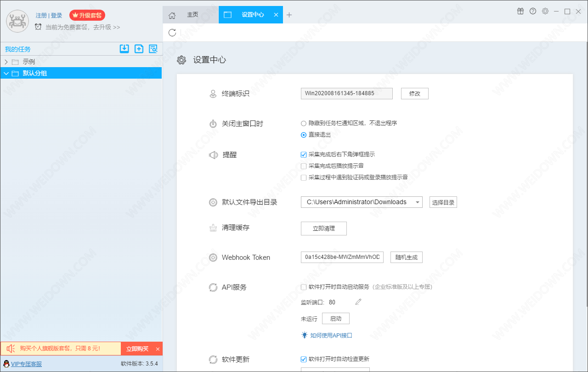Open the gift icon in title bar
Screen dimensions: 588x372
pyautogui.click(x=520, y=11)
